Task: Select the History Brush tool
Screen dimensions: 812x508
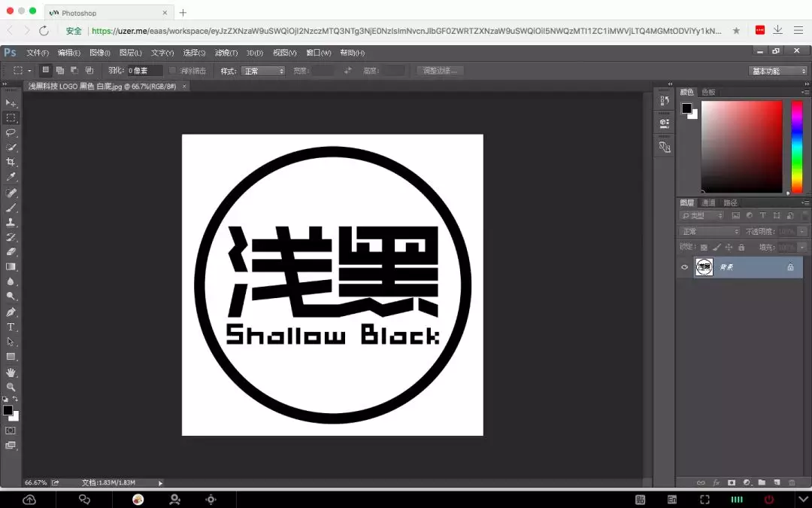Action: (11, 237)
